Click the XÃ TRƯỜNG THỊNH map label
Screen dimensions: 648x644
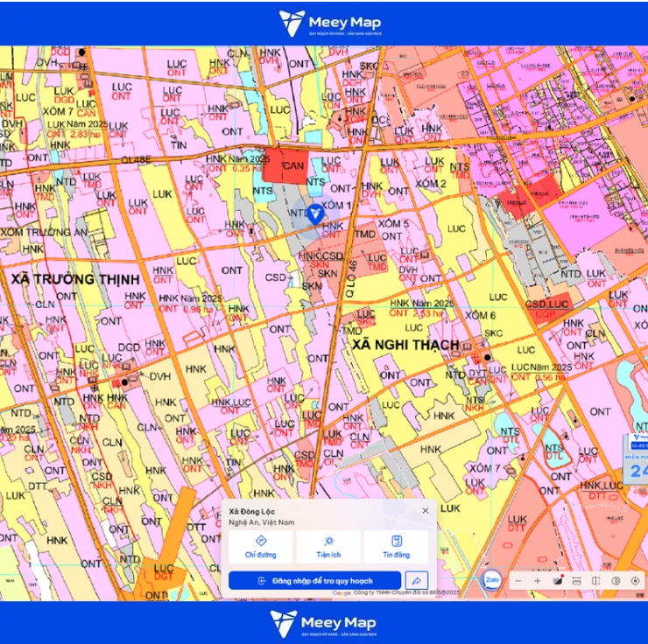tap(75, 279)
